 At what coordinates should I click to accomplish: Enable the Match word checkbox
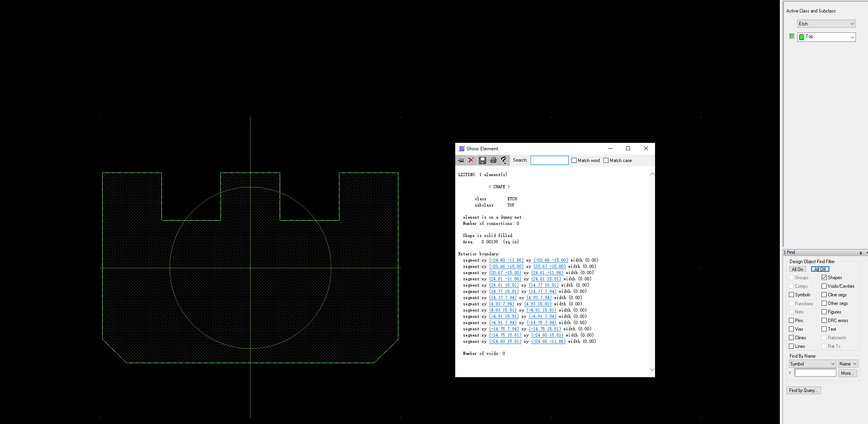574,160
